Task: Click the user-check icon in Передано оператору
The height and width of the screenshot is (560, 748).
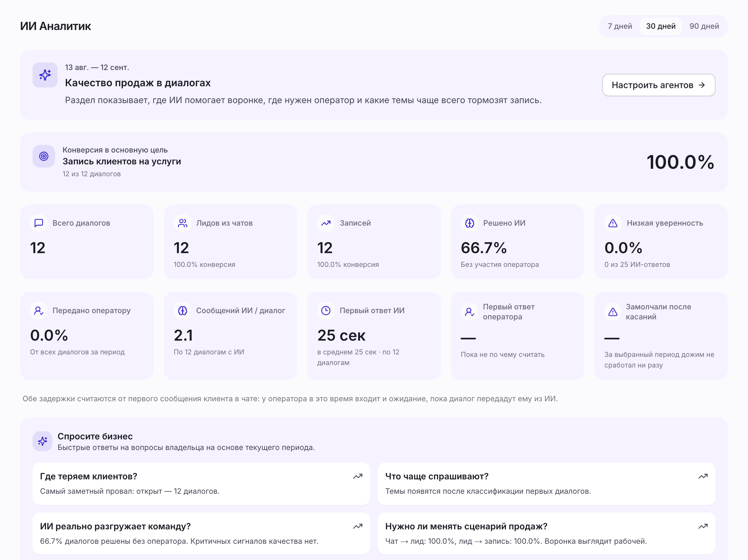Action: pos(39,311)
